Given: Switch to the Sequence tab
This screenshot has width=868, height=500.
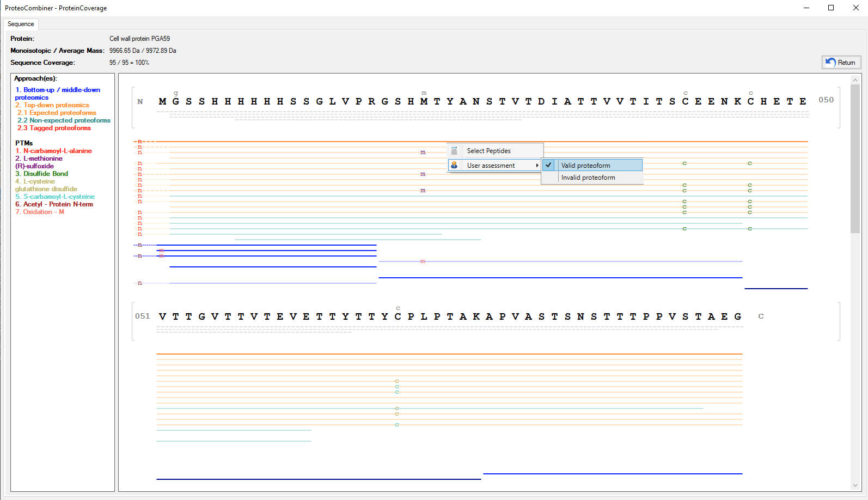Looking at the screenshot, I should click(x=21, y=24).
